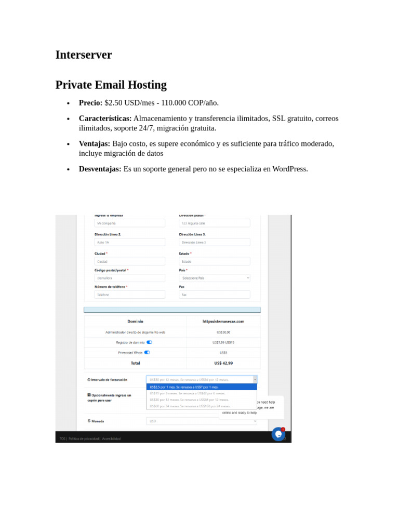The image size is (399, 532).
Task: Click the coupon icon beside Opcionalmente ingrese un cupón
Action: [89, 395]
